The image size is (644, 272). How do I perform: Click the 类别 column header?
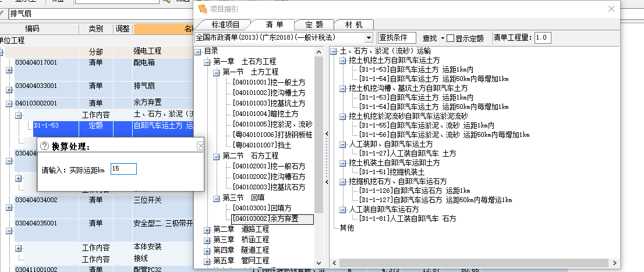96,29
